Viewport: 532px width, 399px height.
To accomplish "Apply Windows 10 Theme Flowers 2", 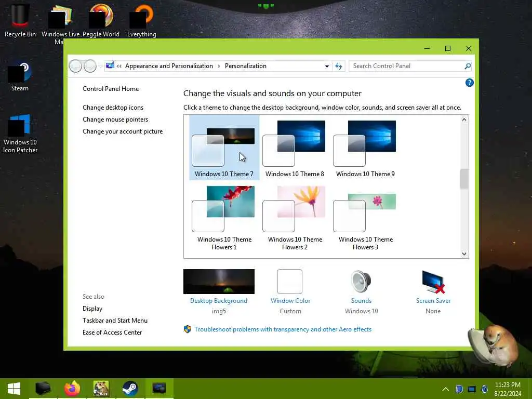I will 295,218.
